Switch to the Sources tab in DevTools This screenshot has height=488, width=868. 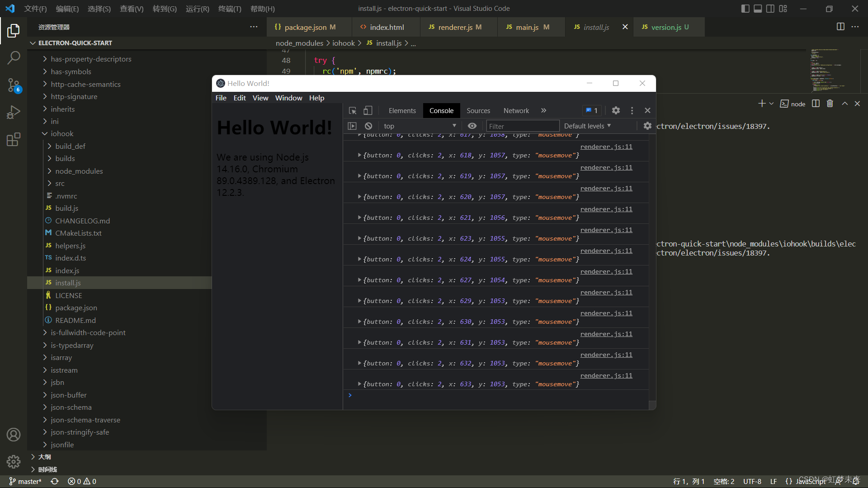click(478, 110)
